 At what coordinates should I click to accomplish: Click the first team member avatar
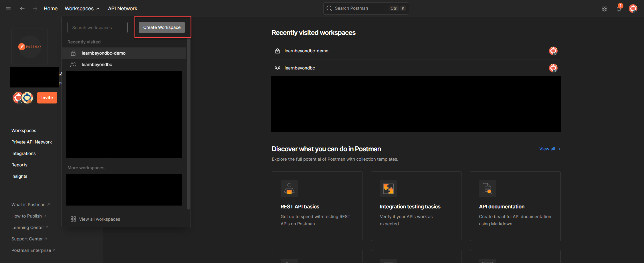pos(17,98)
